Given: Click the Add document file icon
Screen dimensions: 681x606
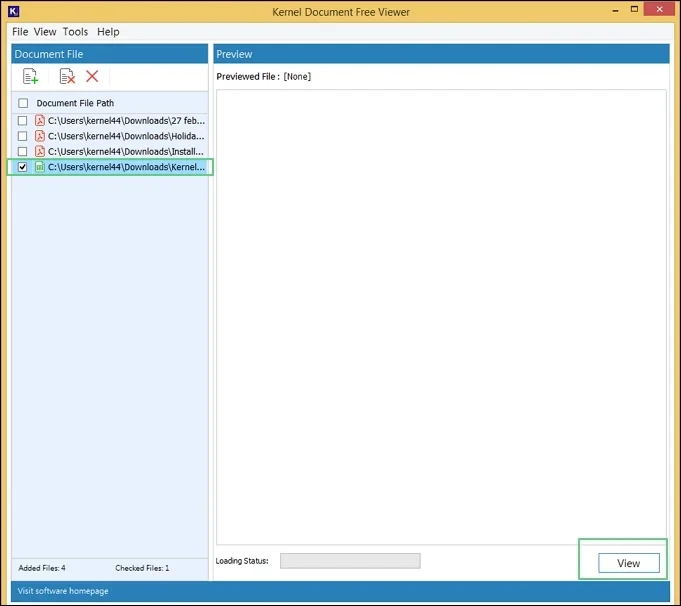Looking at the screenshot, I should (30, 76).
